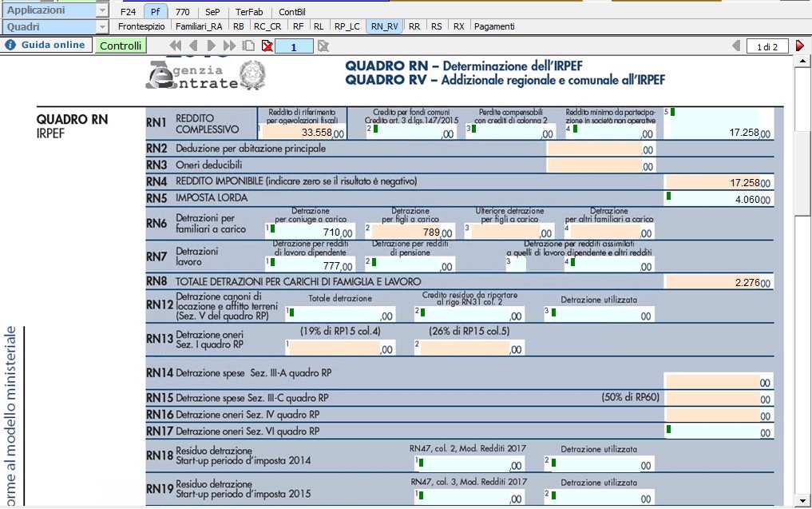This screenshot has width=812, height=509.
Task: Go to next page with red right triangle
Action: pos(799,46)
